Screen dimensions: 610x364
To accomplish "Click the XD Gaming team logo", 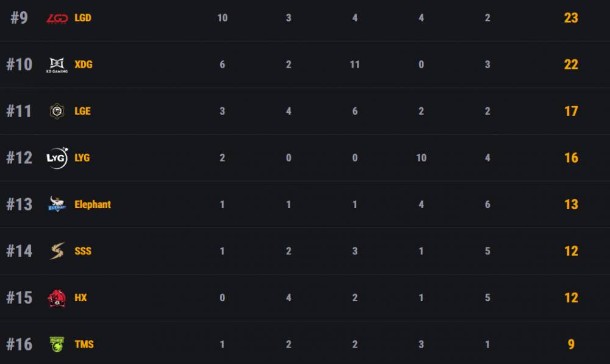I will pyautogui.click(x=58, y=65).
